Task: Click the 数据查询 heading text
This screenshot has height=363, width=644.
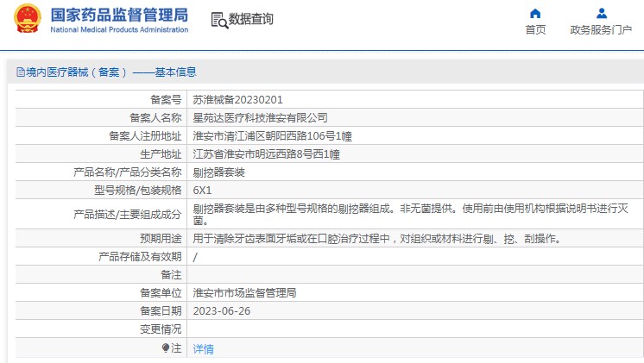Action: 250,19
